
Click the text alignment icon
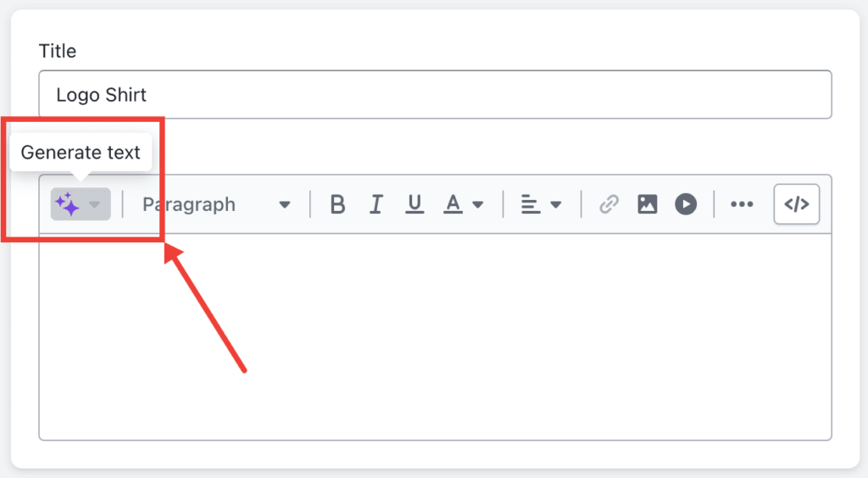[x=531, y=204]
